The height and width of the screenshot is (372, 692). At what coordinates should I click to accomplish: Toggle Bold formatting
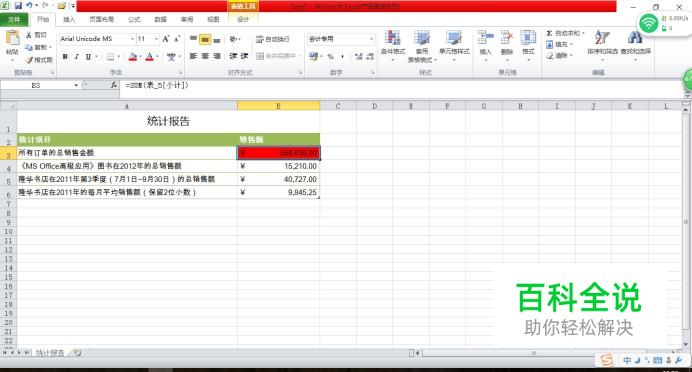65,56
